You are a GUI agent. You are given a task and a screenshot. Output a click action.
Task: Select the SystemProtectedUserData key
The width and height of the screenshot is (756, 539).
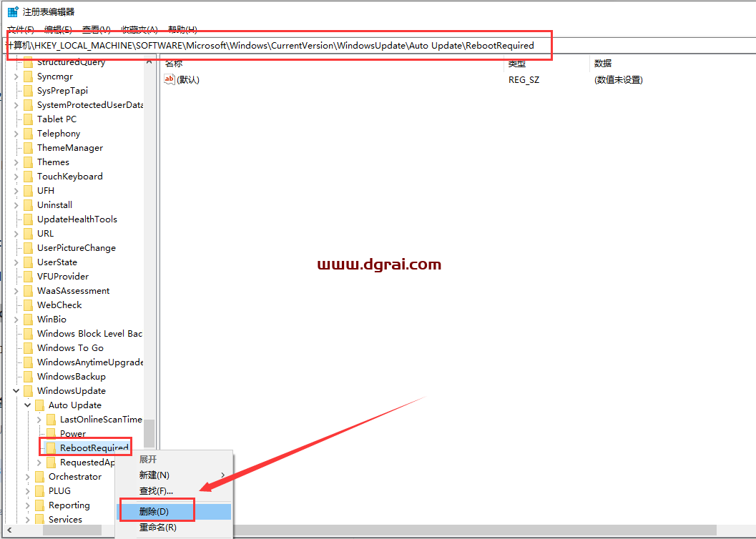coord(90,105)
